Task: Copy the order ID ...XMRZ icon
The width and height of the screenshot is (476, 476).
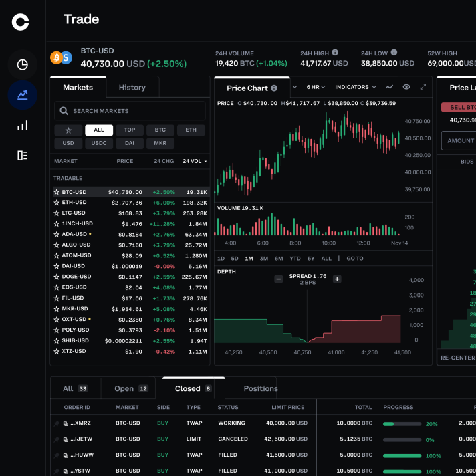Action: (66, 423)
